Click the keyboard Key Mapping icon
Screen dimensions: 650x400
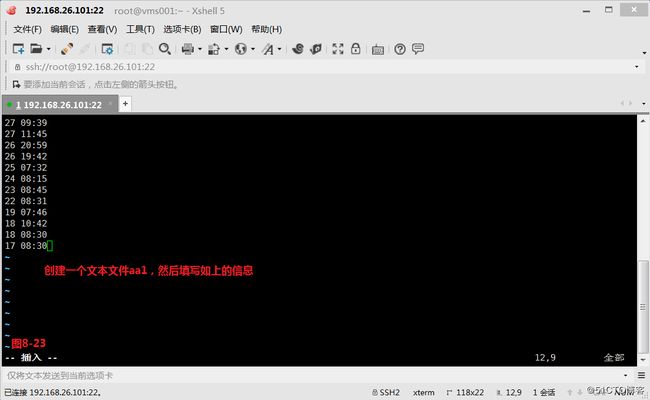[x=378, y=50]
